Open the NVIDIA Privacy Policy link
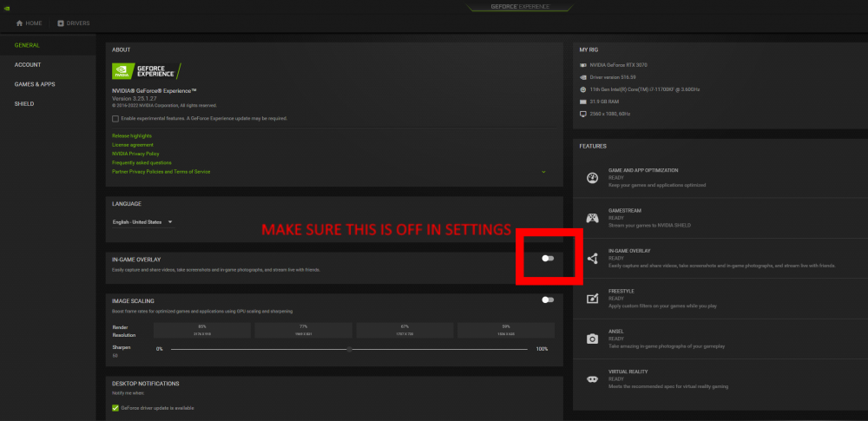This screenshot has height=421, width=868. pyautogui.click(x=135, y=154)
